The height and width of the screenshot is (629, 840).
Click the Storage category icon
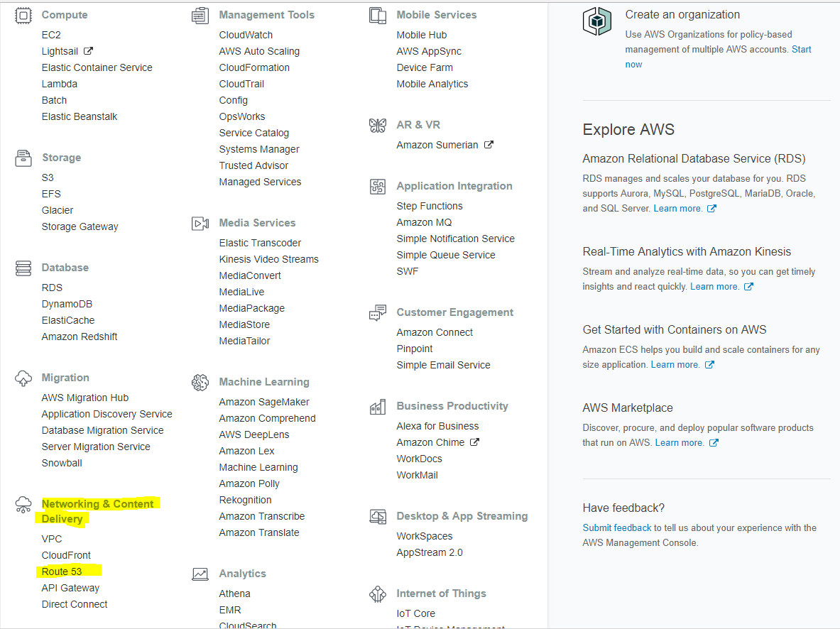coord(23,158)
